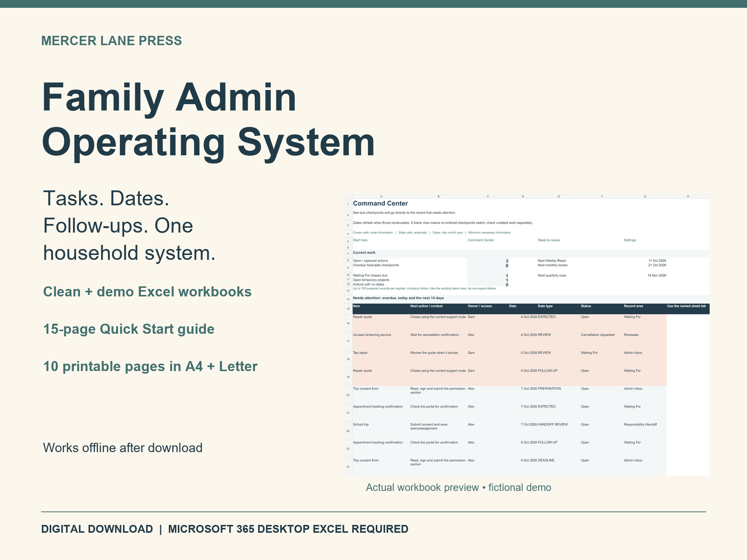Screen dimensions: 747x560
Task: Select the "Wait for cancellation confirmation" cell
Action: 434,335
